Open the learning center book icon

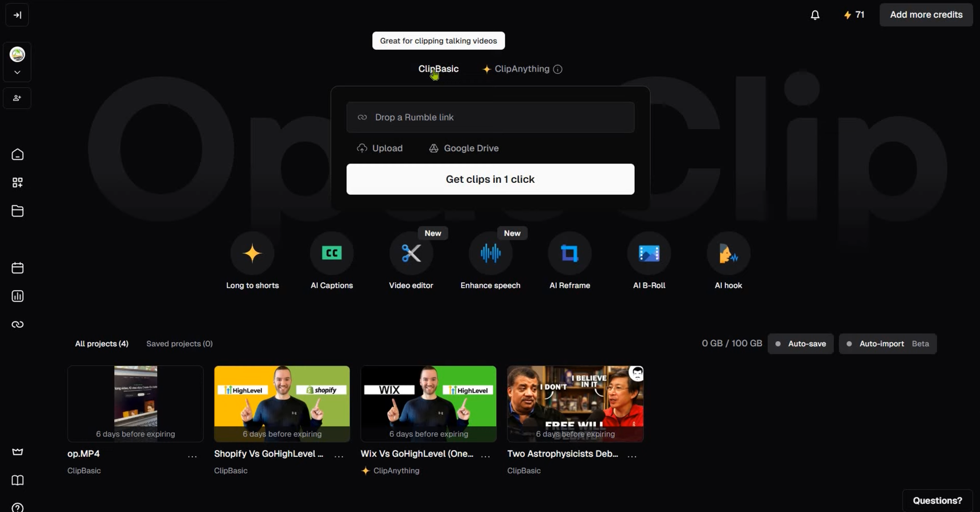point(18,480)
